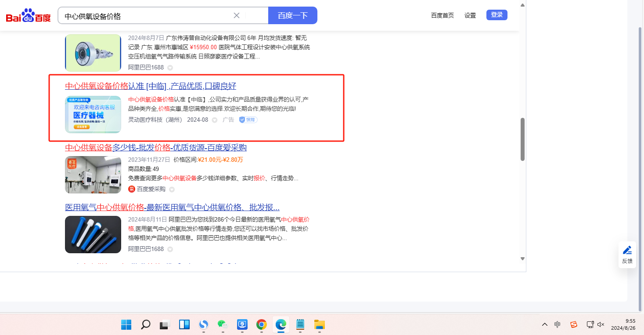Go to 百度首页
The width and height of the screenshot is (644, 335).
click(443, 15)
